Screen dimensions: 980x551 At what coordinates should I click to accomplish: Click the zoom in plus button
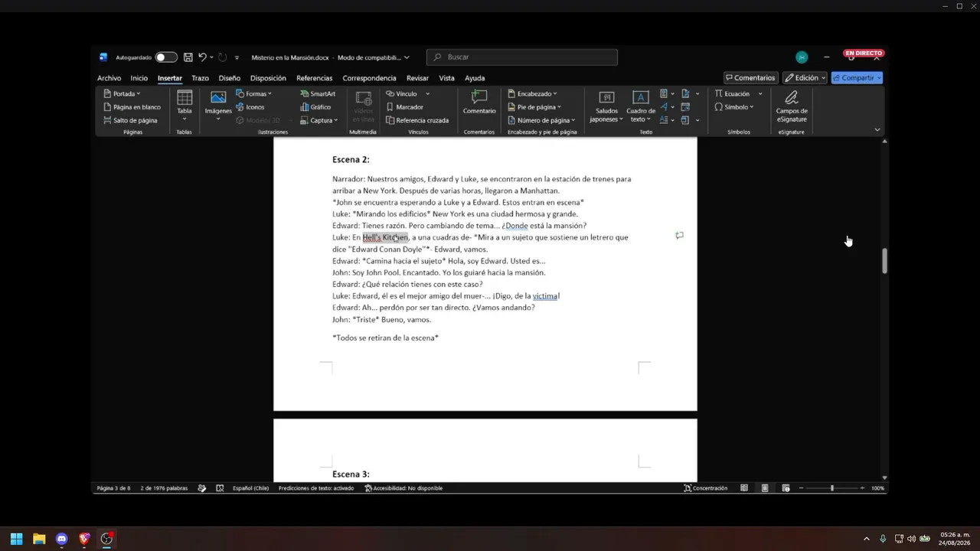[862, 488]
